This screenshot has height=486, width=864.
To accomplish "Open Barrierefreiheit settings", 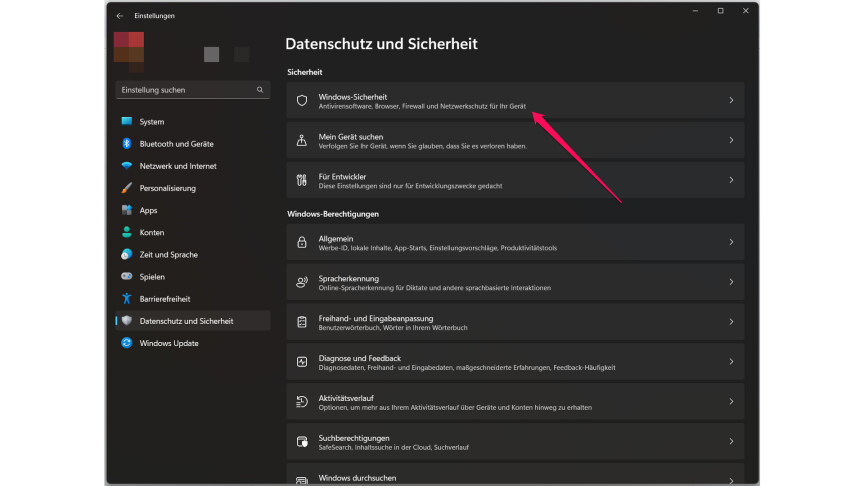I will coord(192,299).
